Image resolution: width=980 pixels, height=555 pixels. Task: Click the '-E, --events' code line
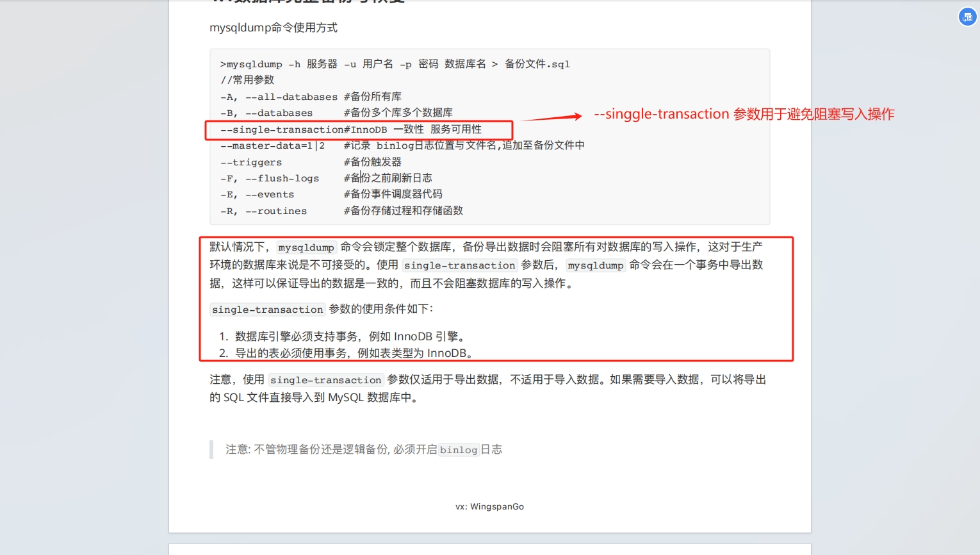coord(331,194)
